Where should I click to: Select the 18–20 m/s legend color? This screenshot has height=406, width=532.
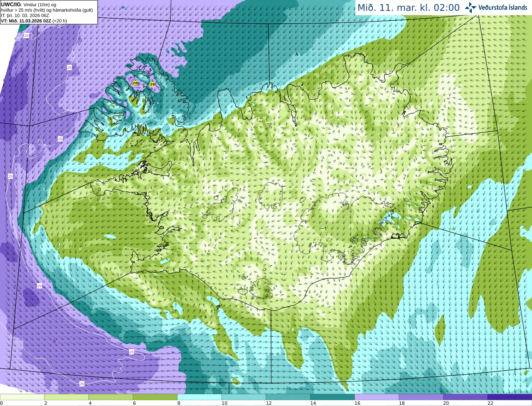pos(421,397)
